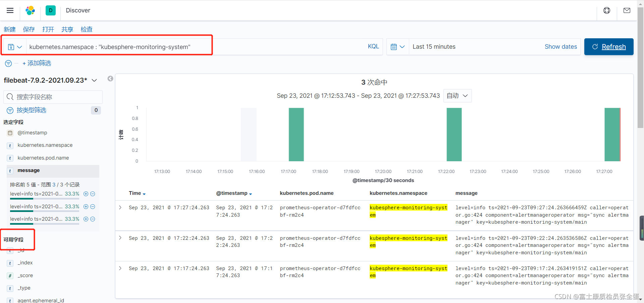
Task: Open calendar quick time menu
Action: (x=397, y=47)
